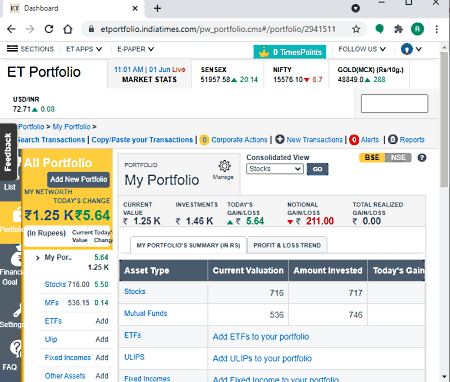Click Add next to ETFs in sidebar
The image size is (450, 382).
click(x=102, y=321)
